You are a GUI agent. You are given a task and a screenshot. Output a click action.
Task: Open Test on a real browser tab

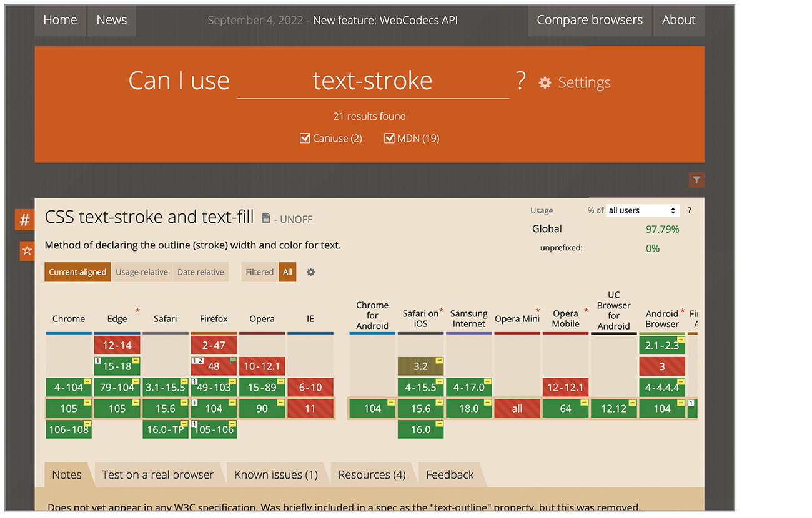click(157, 475)
